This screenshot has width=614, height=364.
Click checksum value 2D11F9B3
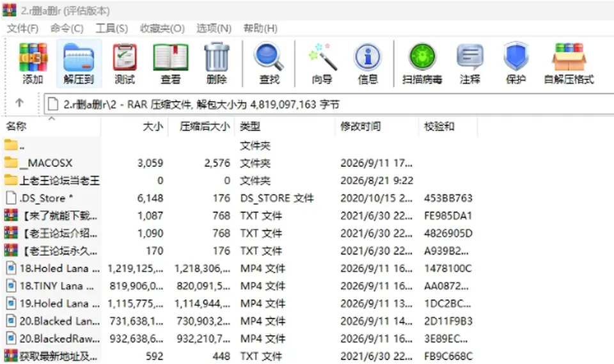click(x=448, y=321)
